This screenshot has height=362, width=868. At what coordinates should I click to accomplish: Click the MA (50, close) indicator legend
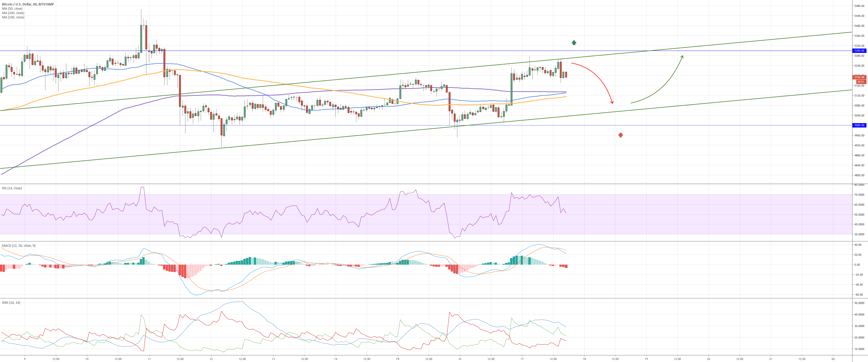pyautogui.click(x=12, y=9)
